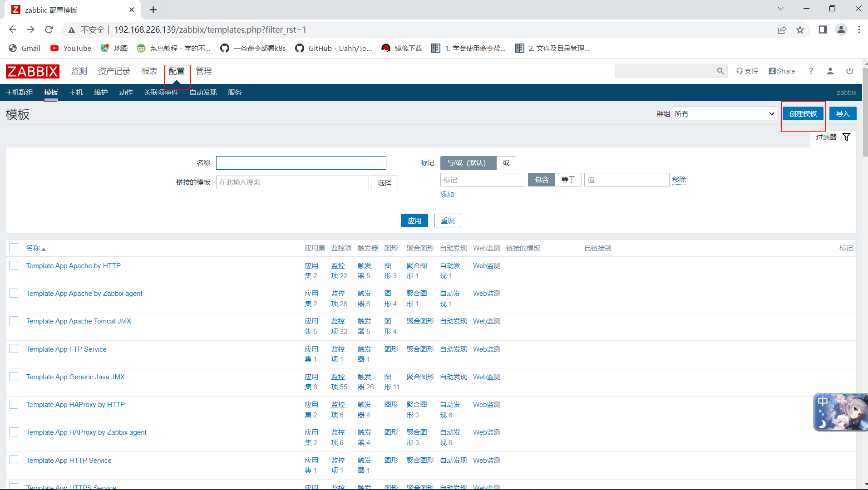Toggle sorting with the 名称 column arrow

pos(43,248)
